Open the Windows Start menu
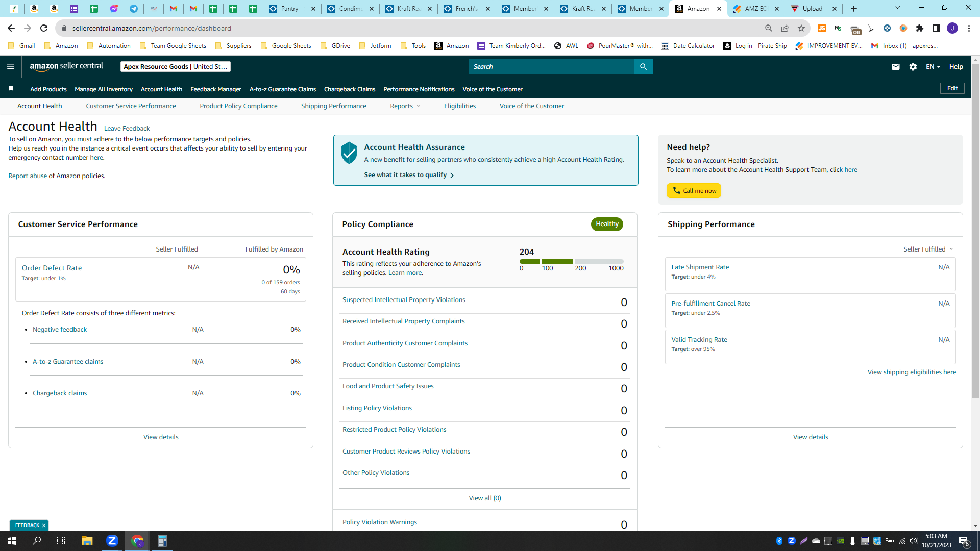The height and width of the screenshot is (551, 980). click(x=12, y=541)
